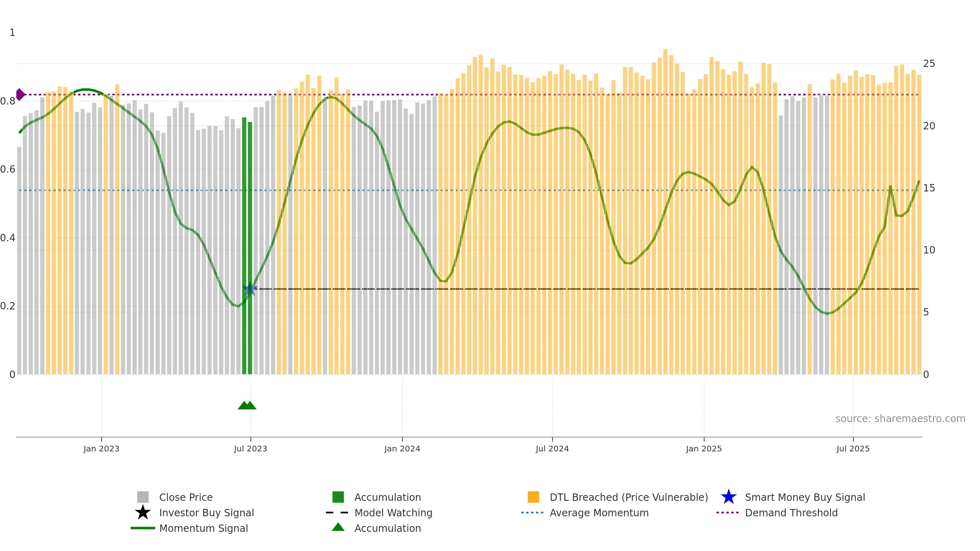980x551 pixels.
Task: Toggle Model Watching legend entry
Action: 379,513
